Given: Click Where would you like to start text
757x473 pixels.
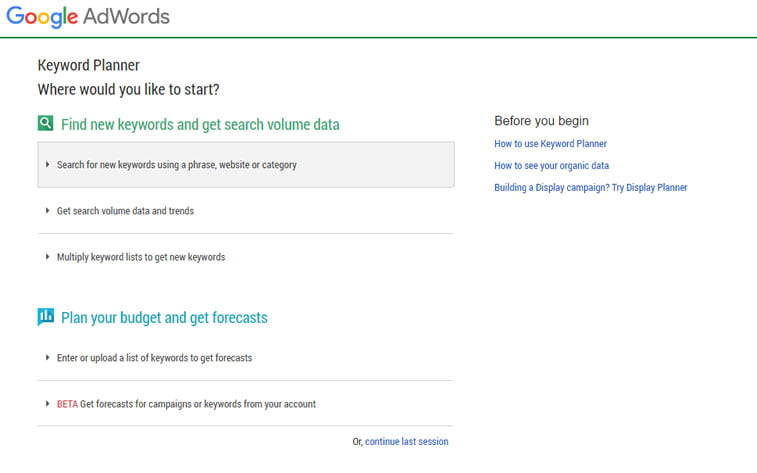Looking at the screenshot, I should pos(128,89).
